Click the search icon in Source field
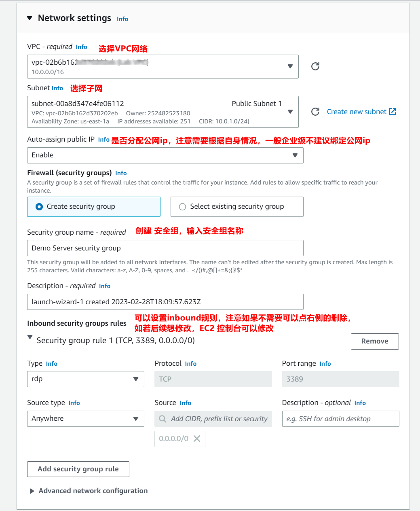This screenshot has height=511, width=420. pos(163,419)
